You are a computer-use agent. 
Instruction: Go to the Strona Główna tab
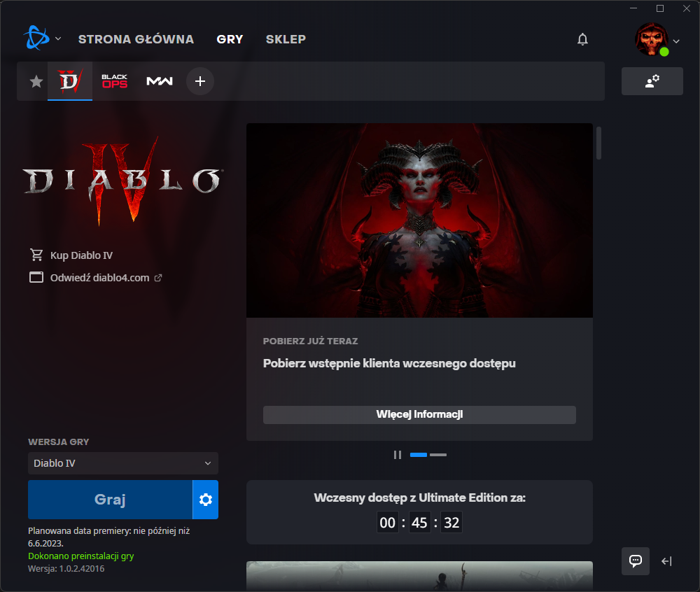tap(136, 39)
